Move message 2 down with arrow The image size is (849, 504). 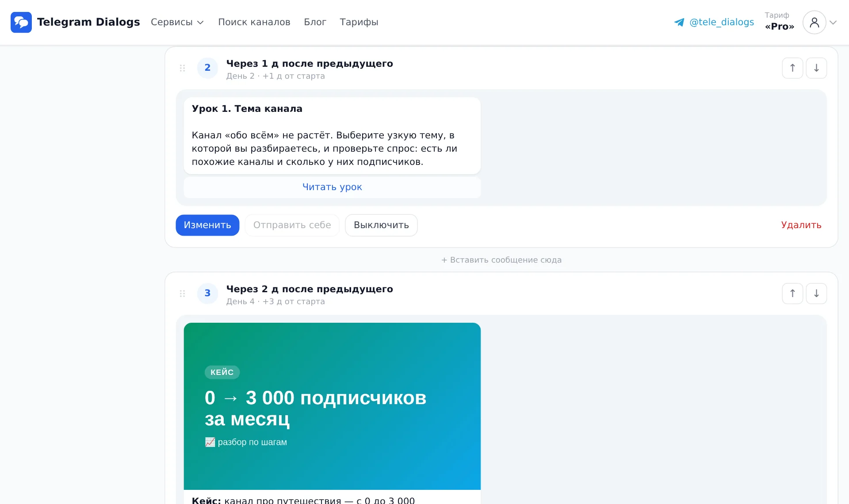tap(816, 68)
